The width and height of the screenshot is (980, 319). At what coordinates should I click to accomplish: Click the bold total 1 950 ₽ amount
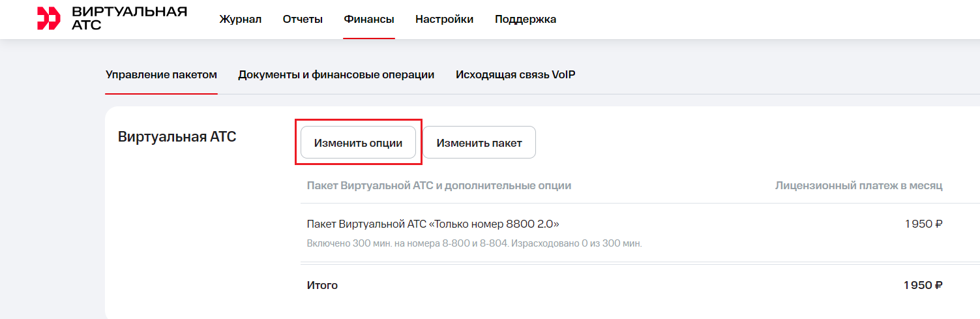(x=923, y=286)
